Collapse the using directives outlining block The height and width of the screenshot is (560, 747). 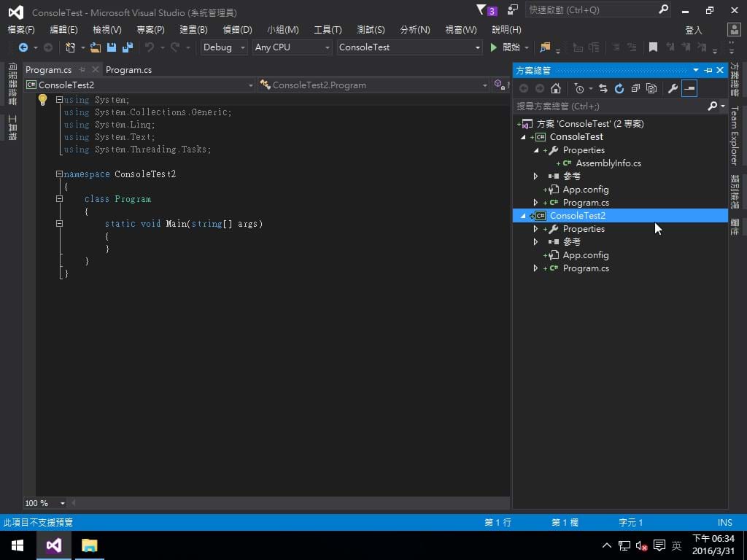click(59, 99)
